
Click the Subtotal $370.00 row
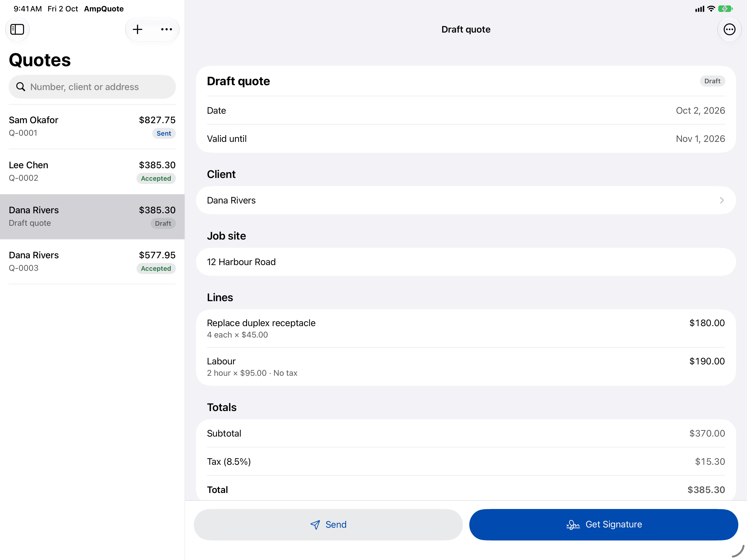(466, 433)
